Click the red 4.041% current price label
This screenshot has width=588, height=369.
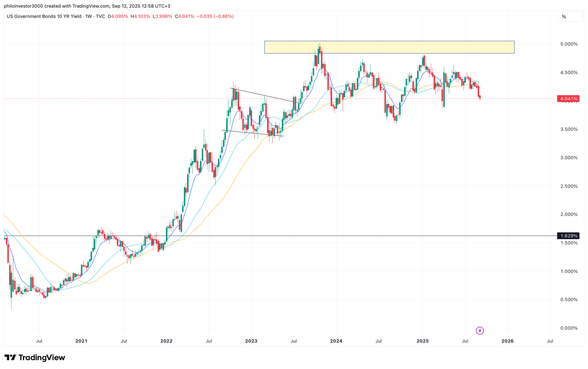[568, 99]
